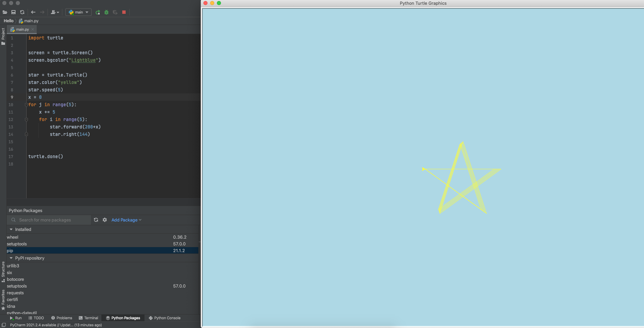Navigate back with the left arrow
This screenshot has height=328, width=644.
pyautogui.click(x=33, y=12)
